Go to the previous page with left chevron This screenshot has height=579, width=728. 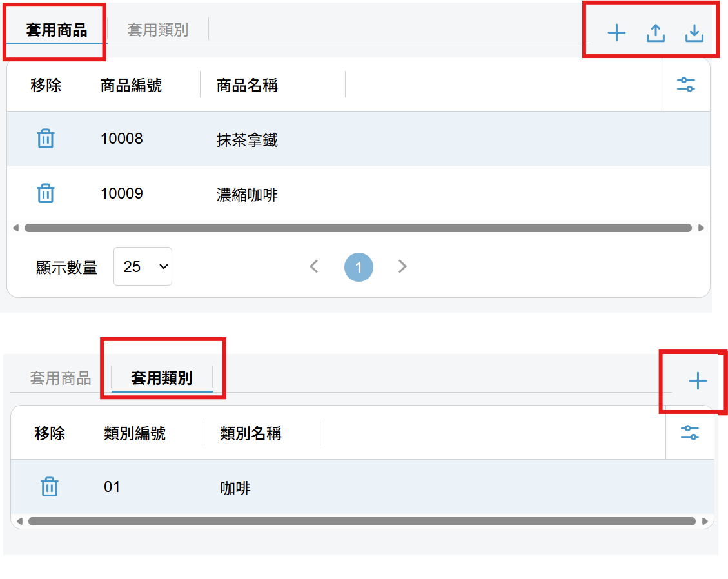tap(314, 266)
